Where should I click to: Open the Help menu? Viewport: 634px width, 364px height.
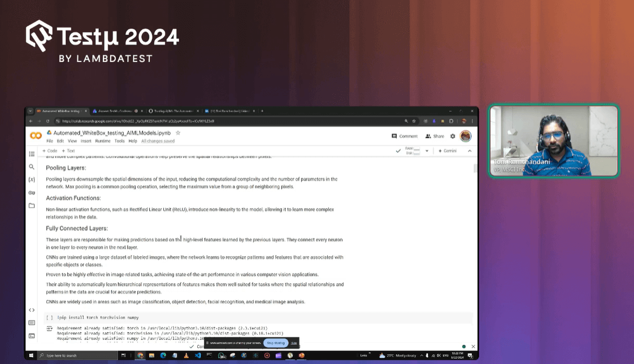133,141
